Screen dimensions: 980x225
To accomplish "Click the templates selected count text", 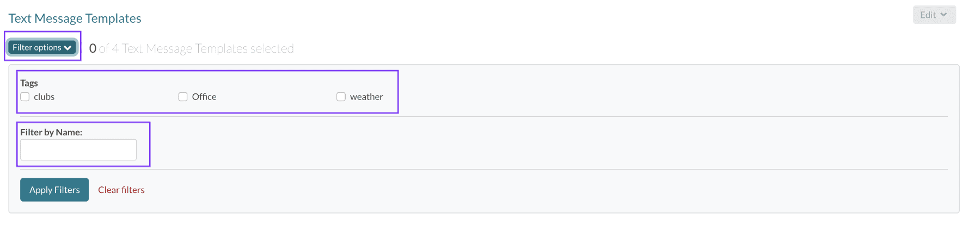I will tap(196, 48).
